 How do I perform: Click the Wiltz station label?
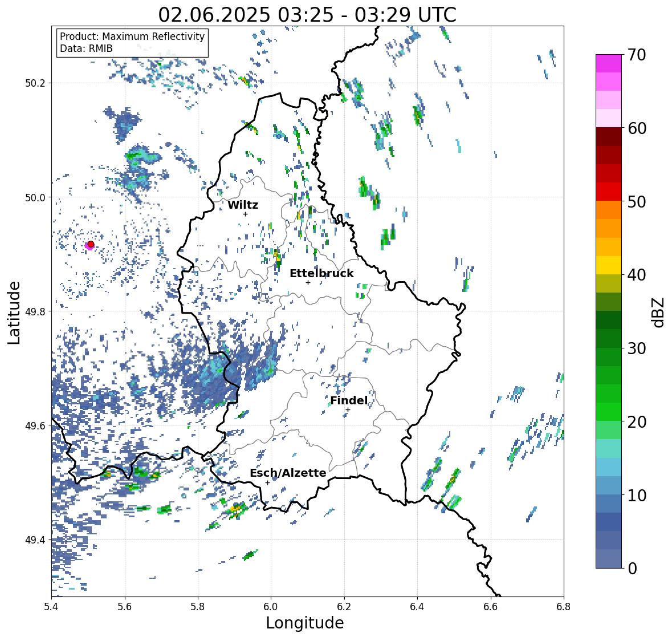coord(243,205)
